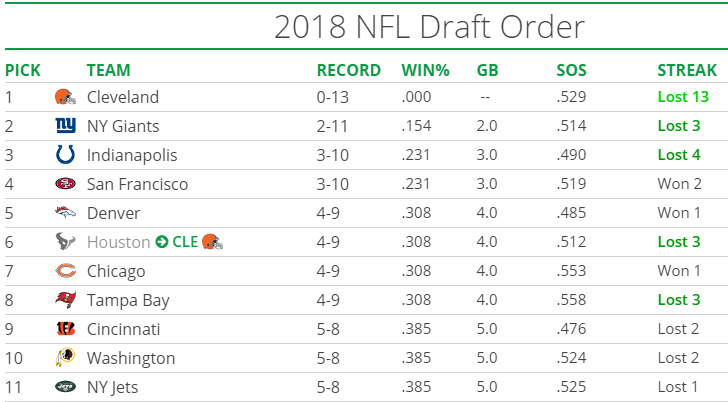Click the NY Jets logo icon

65,388
